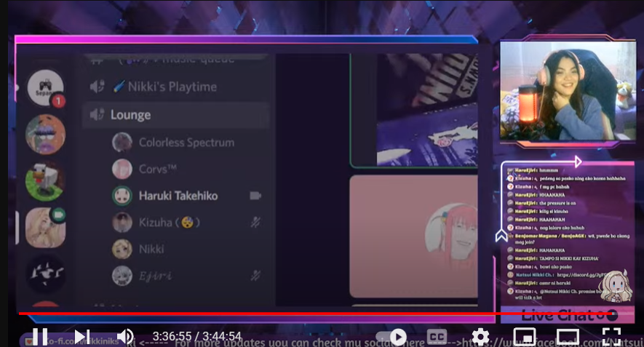Viewport: 644px width, 347px height.
Task: Select Nikki's Playtime voice channel
Action: tap(176, 87)
